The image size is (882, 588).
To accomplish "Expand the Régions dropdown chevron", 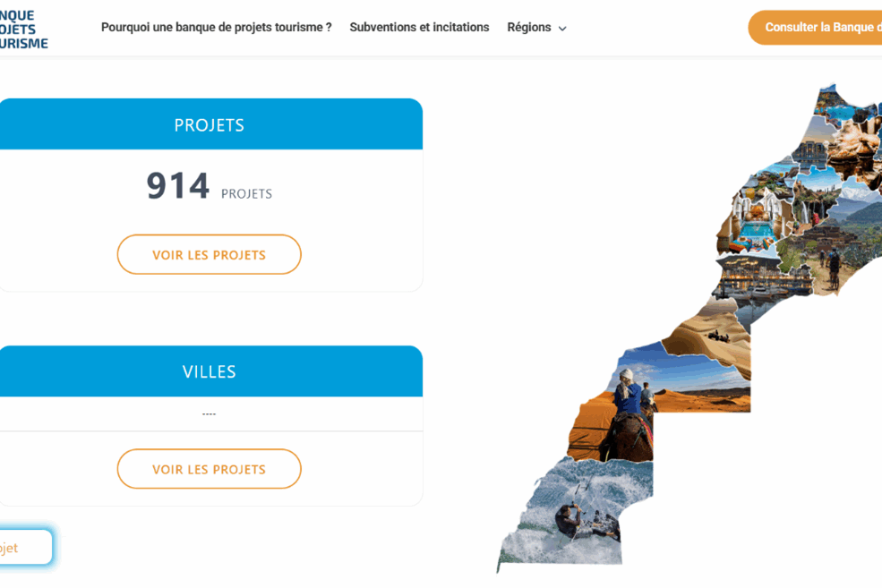I will click(x=562, y=28).
